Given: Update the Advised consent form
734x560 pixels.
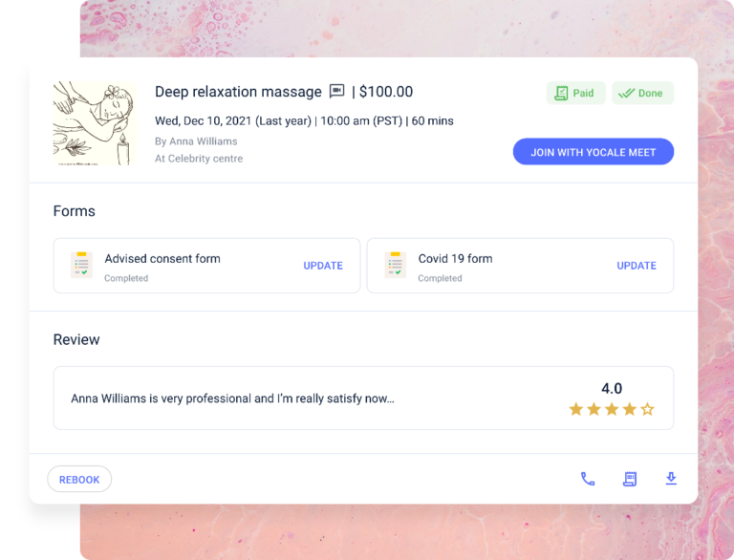Looking at the screenshot, I should pyautogui.click(x=323, y=266).
